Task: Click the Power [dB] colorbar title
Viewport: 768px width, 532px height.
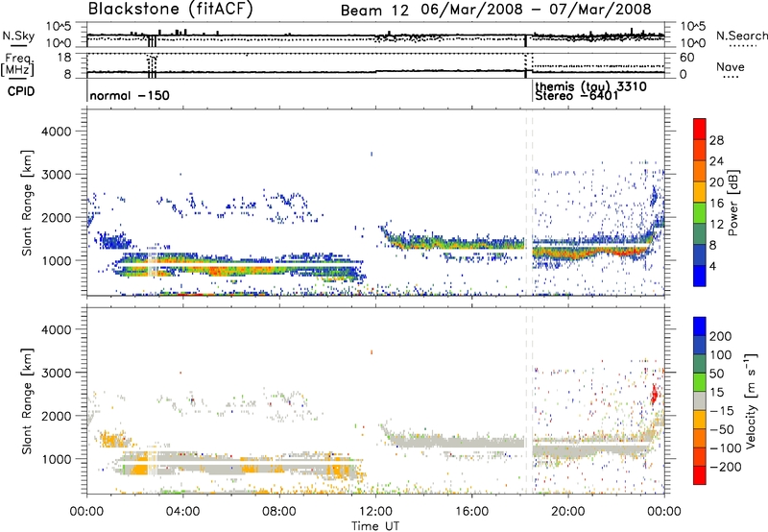Action: pos(732,203)
